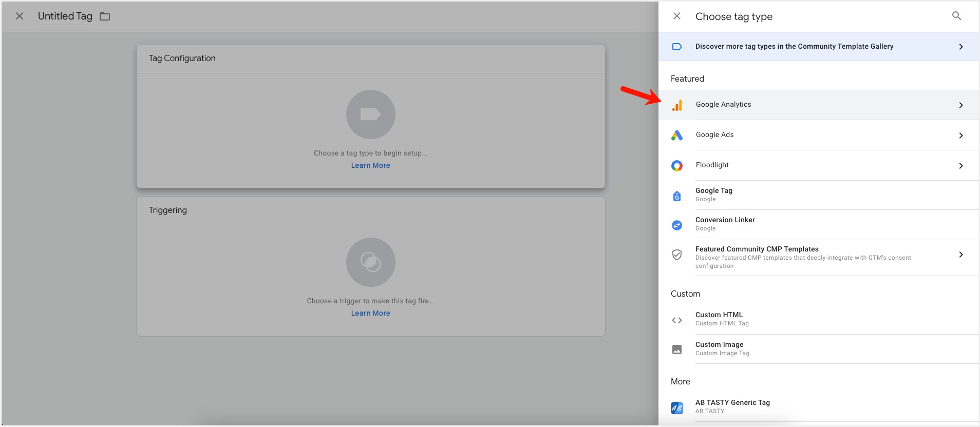980x427 pixels.
Task: Click Choose a tag type to begin setup text
Action: coord(370,153)
